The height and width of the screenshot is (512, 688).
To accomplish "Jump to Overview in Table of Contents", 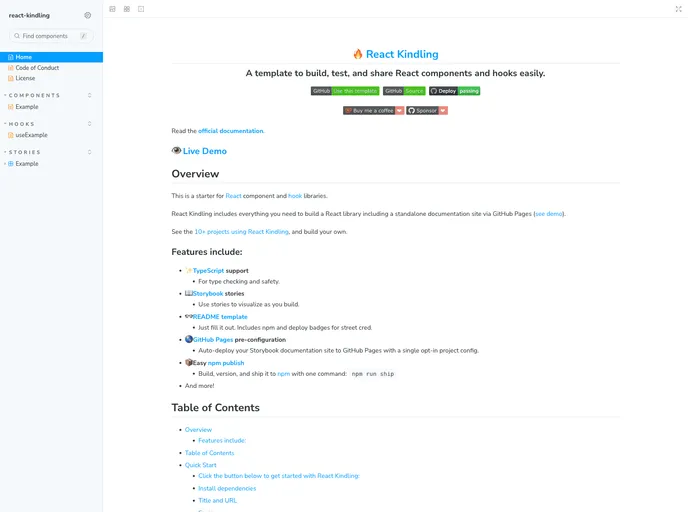I will point(198,430).
